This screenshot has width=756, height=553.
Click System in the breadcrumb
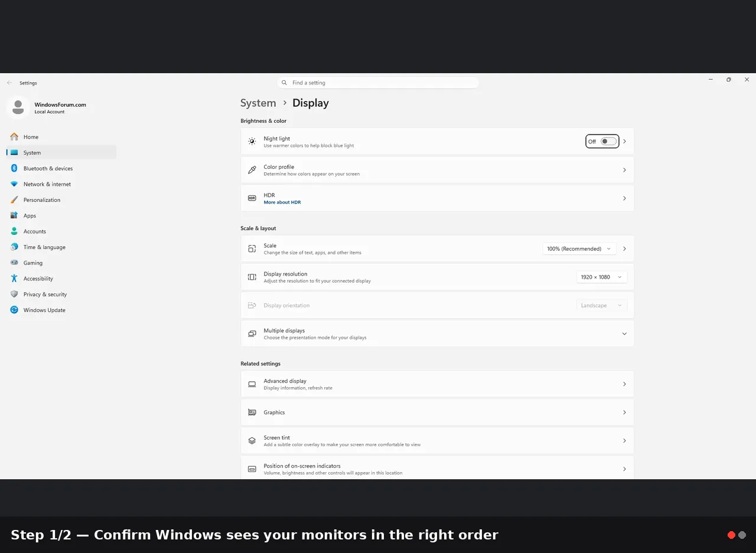[258, 103]
